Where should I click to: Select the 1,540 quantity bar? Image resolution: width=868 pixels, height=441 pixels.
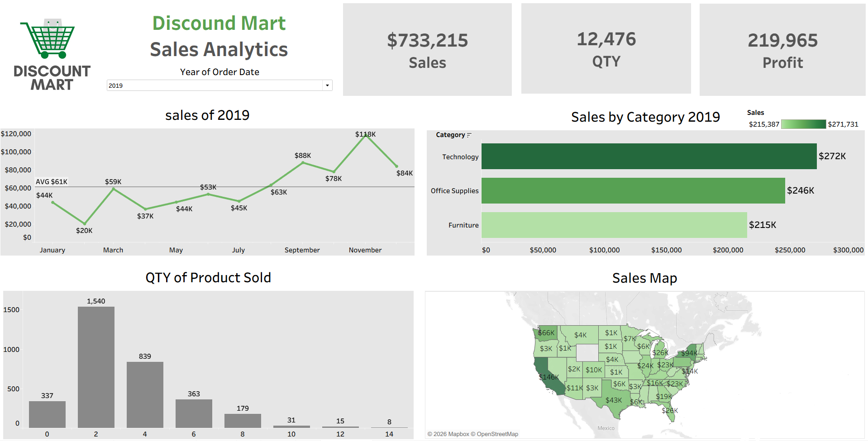pyautogui.click(x=96, y=367)
